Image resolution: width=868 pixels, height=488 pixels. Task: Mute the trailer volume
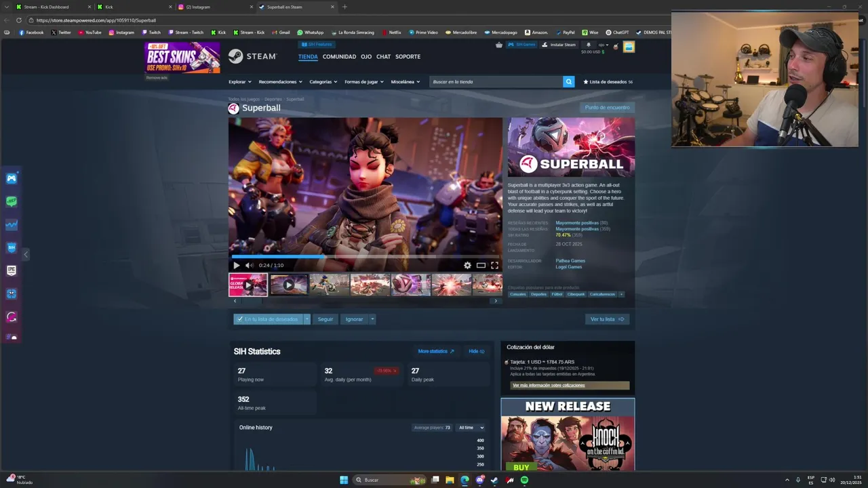(x=249, y=266)
